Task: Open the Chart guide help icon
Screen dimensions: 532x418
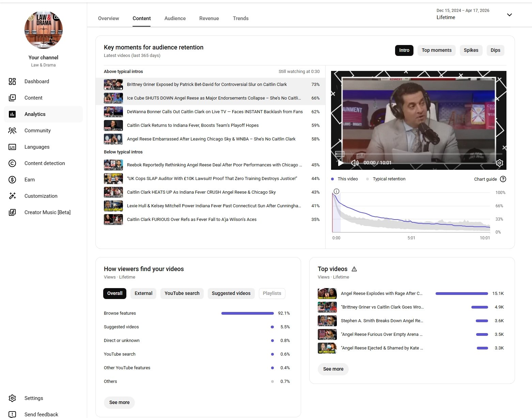Action: point(503,179)
